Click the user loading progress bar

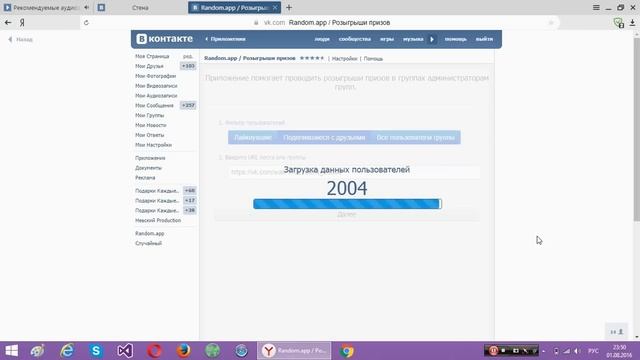point(347,204)
